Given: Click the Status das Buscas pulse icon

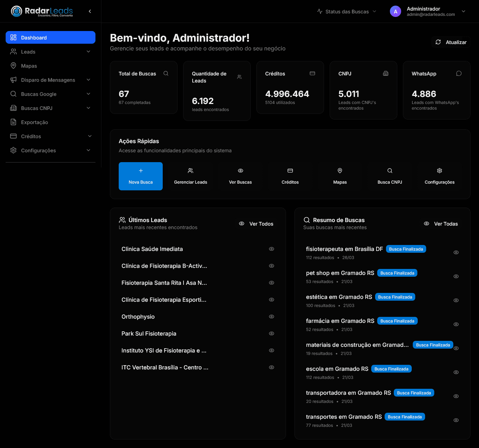Looking at the screenshot, I should click(320, 11).
